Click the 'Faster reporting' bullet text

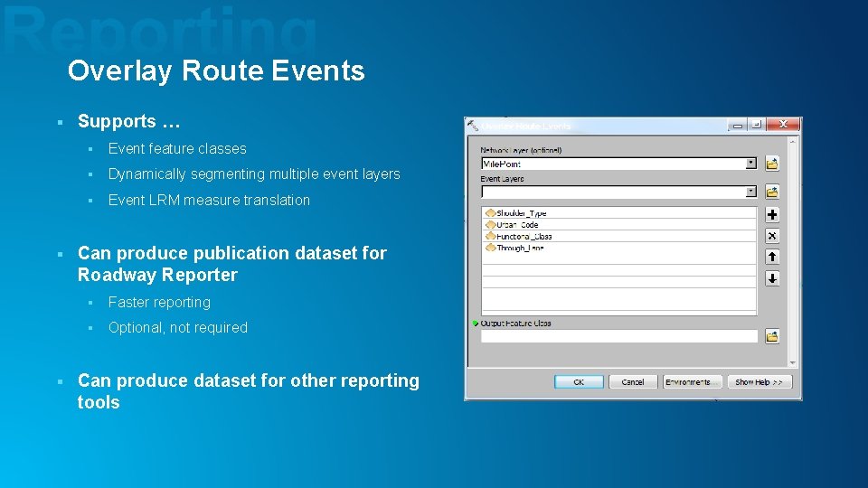(x=159, y=302)
